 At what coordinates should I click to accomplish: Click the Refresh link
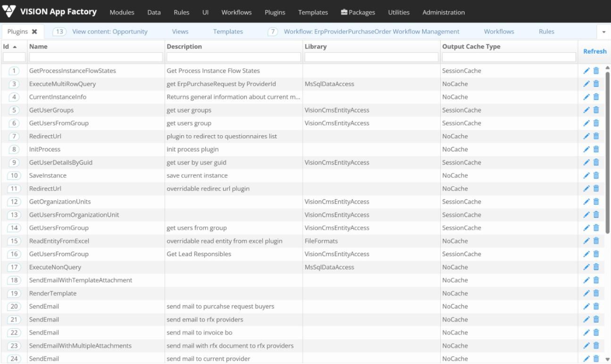(595, 51)
